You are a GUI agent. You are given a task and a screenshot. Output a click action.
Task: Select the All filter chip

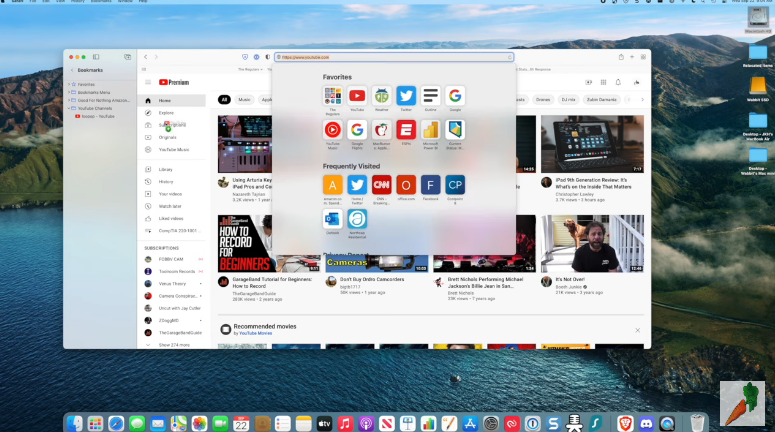click(224, 99)
